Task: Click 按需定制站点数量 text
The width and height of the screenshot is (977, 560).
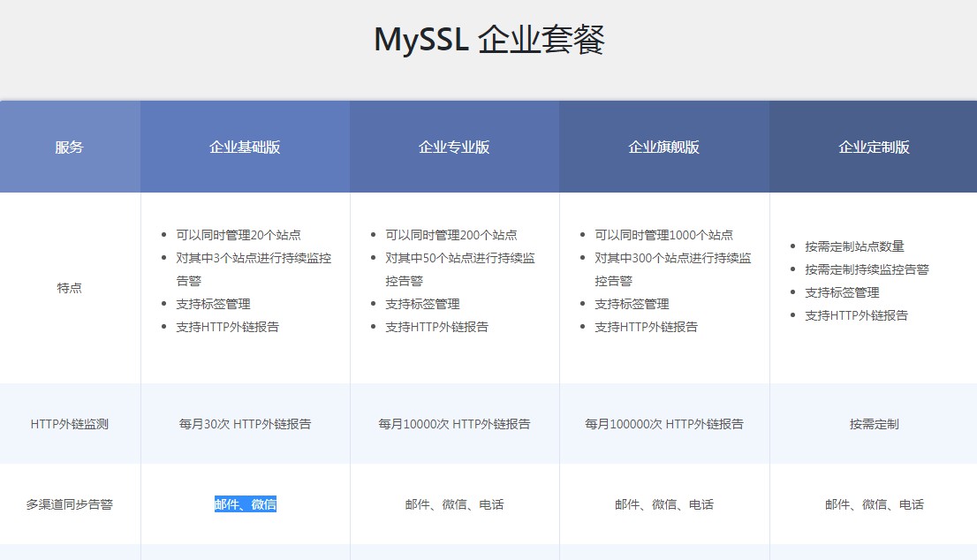Action: (854, 246)
